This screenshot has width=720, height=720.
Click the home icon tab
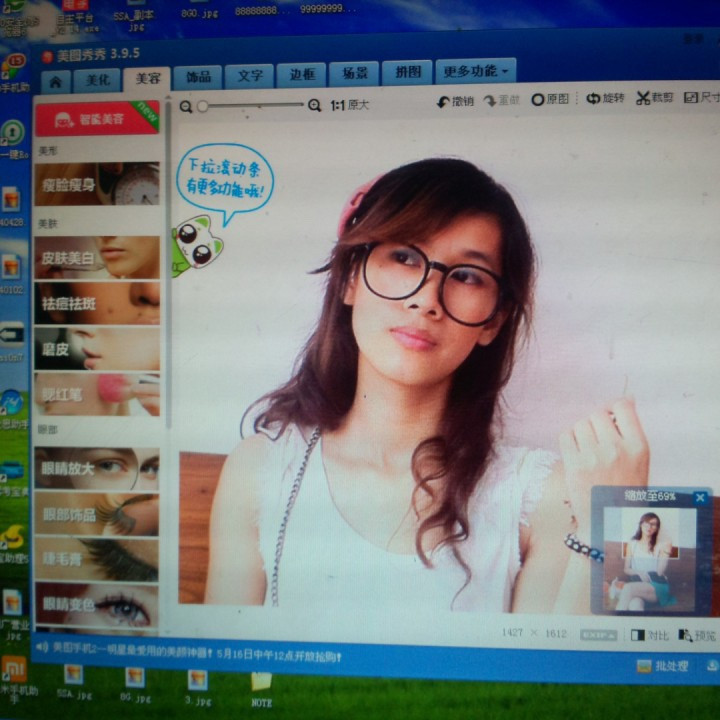click(x=55, y=80)
